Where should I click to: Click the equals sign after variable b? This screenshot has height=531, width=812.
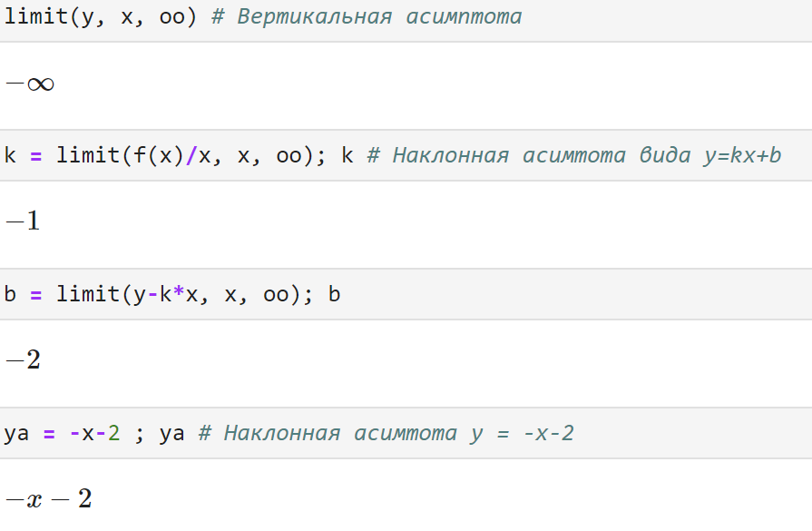(35, 295)
